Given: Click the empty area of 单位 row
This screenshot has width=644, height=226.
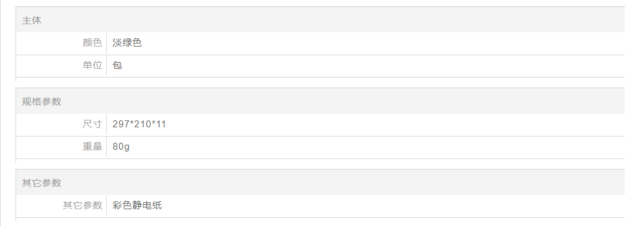Looking at the screenshot, I should click(x=373, y=65).
